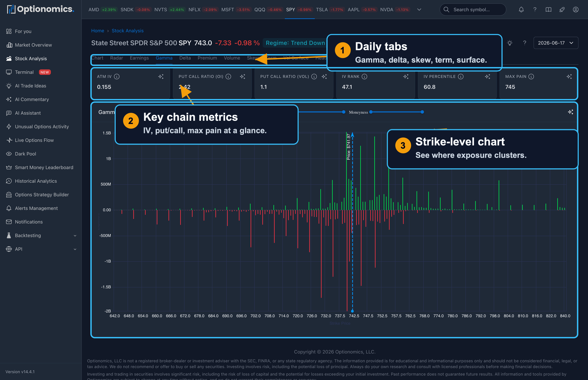Click slider handle left of Moneyness label

pos(344,112)
